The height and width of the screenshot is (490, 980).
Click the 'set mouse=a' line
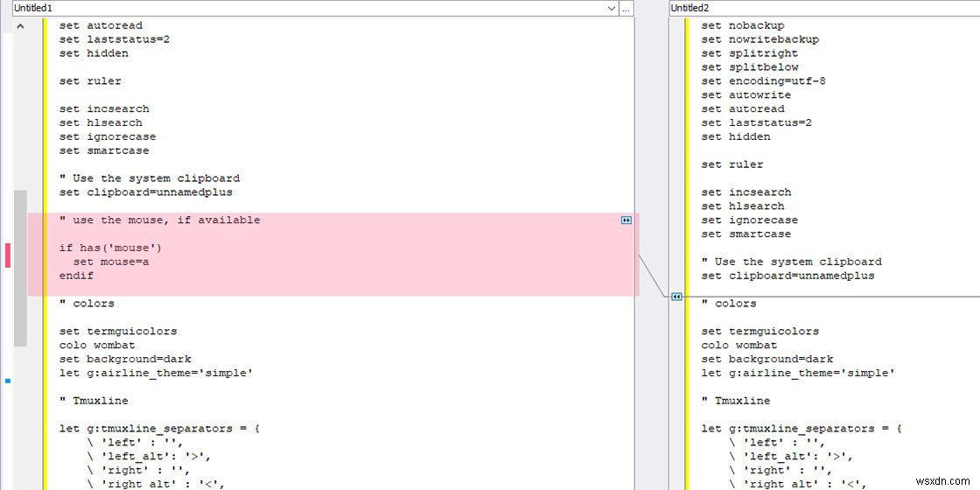tap(110, 262)
